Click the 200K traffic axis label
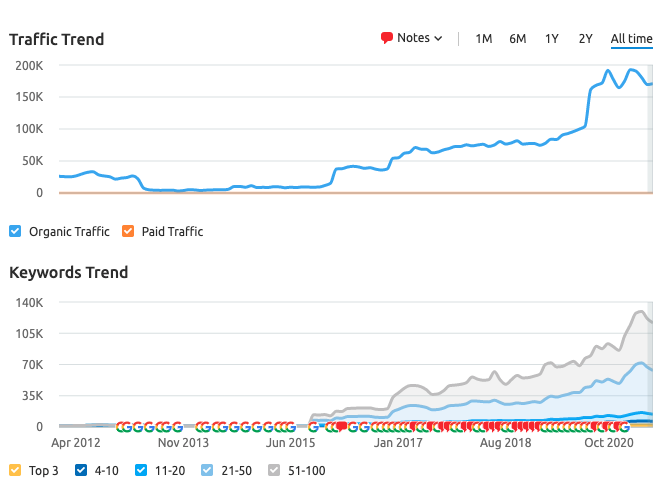 [x=29, y=66]
